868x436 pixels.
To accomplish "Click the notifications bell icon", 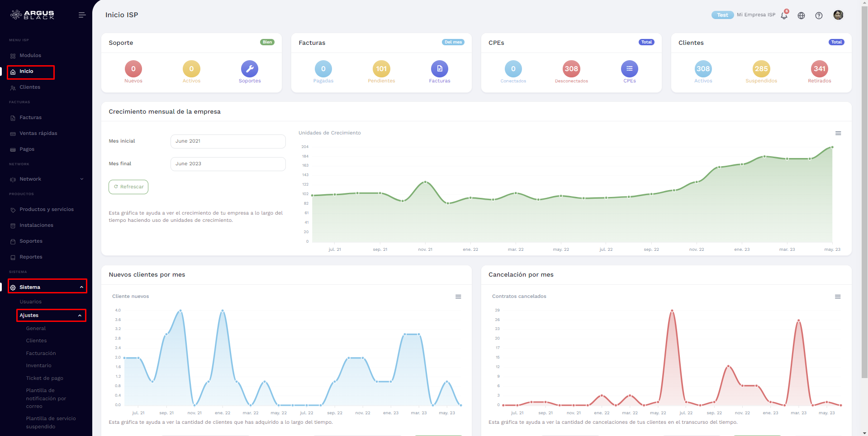I will tap(784, 15).
